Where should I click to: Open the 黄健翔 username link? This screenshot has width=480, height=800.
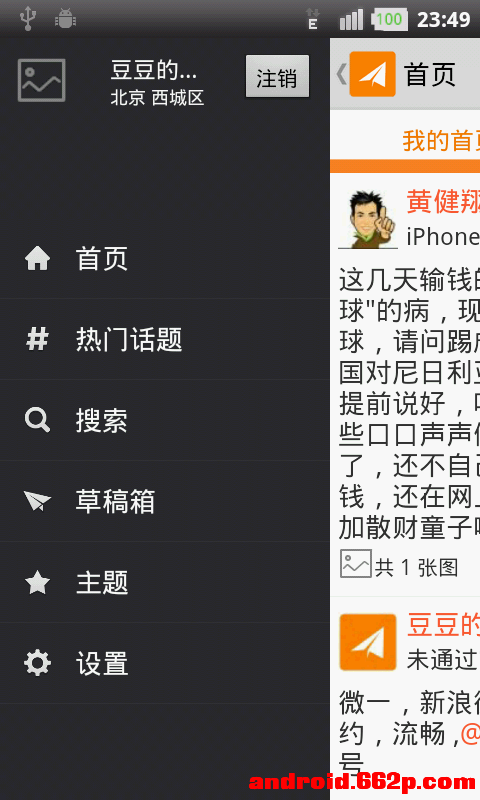[443, 202]
